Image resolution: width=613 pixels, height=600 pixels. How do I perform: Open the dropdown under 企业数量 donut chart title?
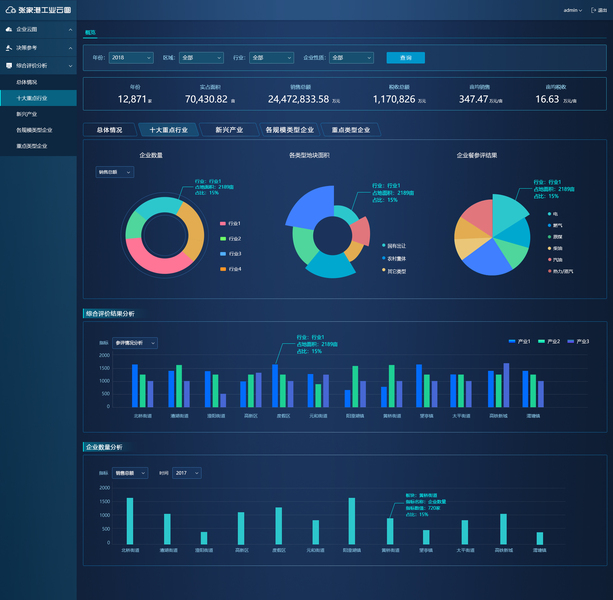[115, 172]
